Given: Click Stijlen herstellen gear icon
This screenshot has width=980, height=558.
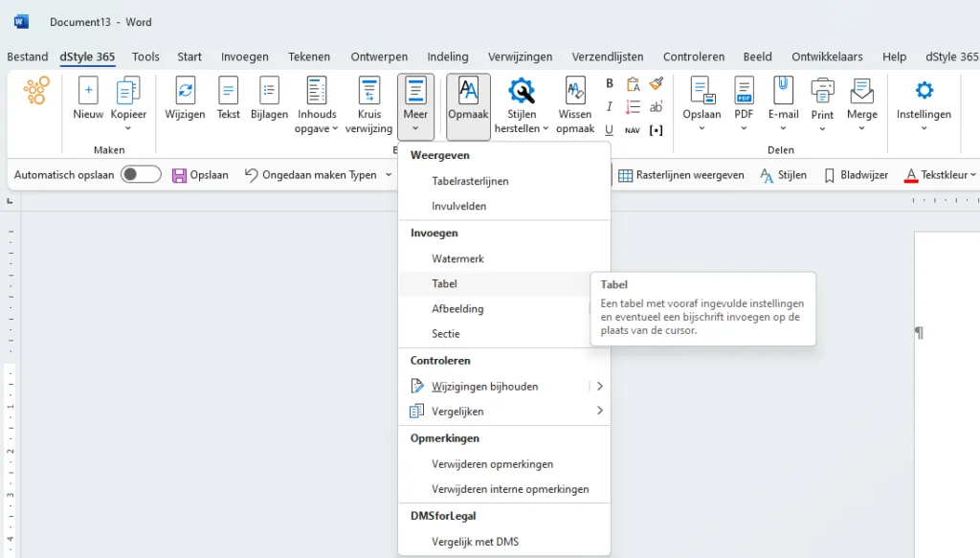Looking at the screenshot, I should coord(522,91).
